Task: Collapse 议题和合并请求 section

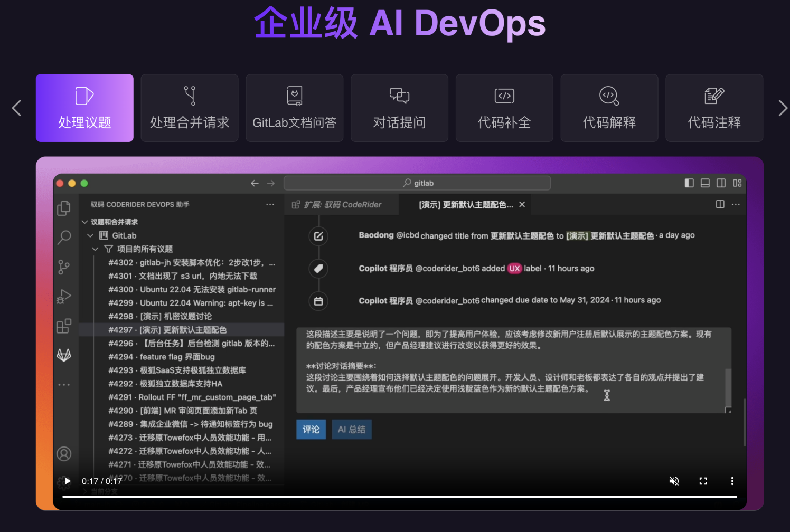Action: click(x=84, y=222)
